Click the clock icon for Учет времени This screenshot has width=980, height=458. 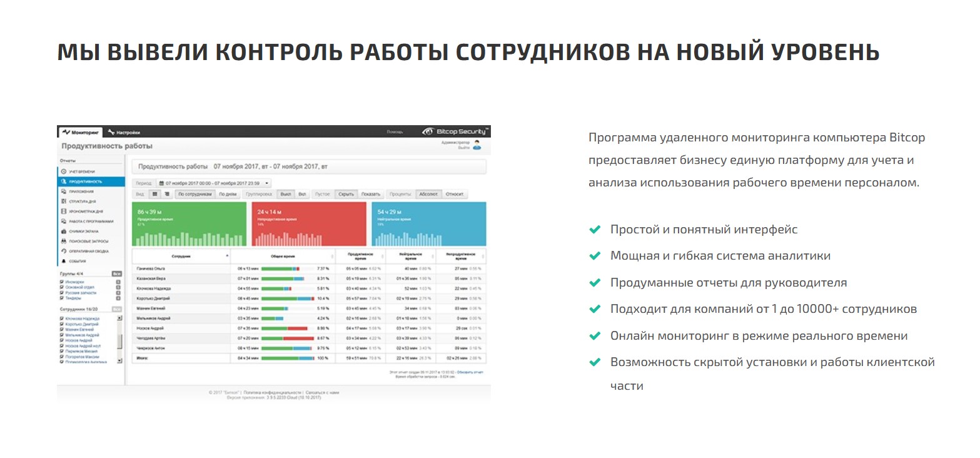coord(63,171)
